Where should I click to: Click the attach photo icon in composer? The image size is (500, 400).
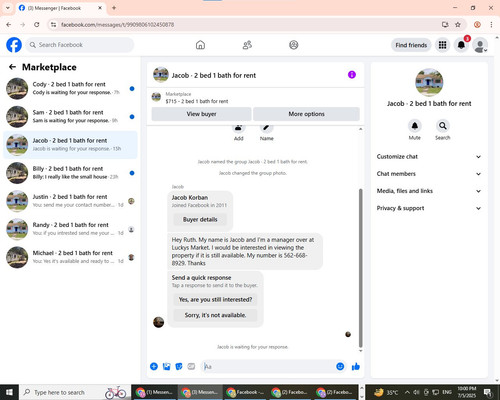coord(166,367)
